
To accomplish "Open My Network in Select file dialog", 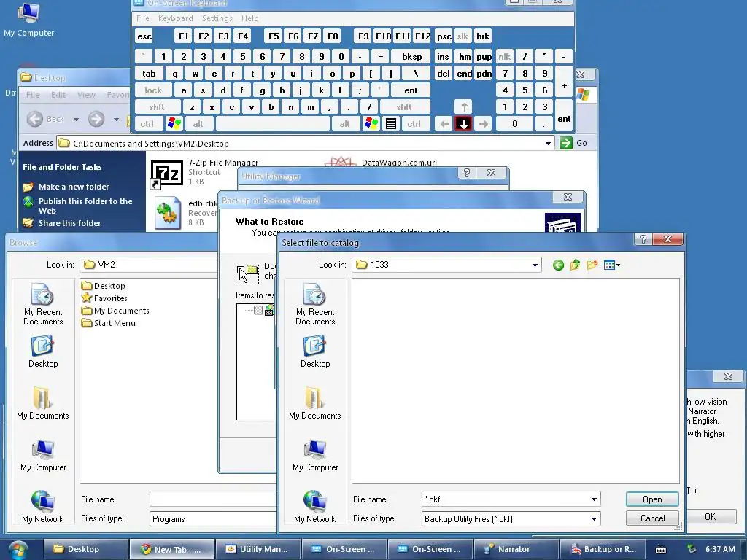I will (315, 507).
